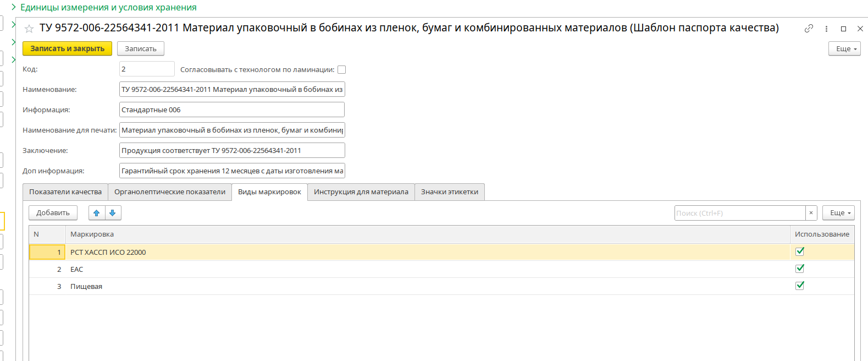Open the table's 'Еще' dropdown menu

tap(838, 213)
